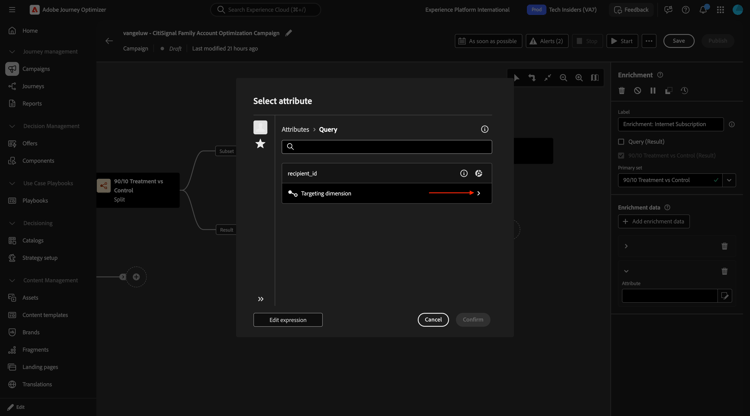This screenshot has width=750, height=416.
Task: Zoom out on the canvas
Action: [563, 78]
